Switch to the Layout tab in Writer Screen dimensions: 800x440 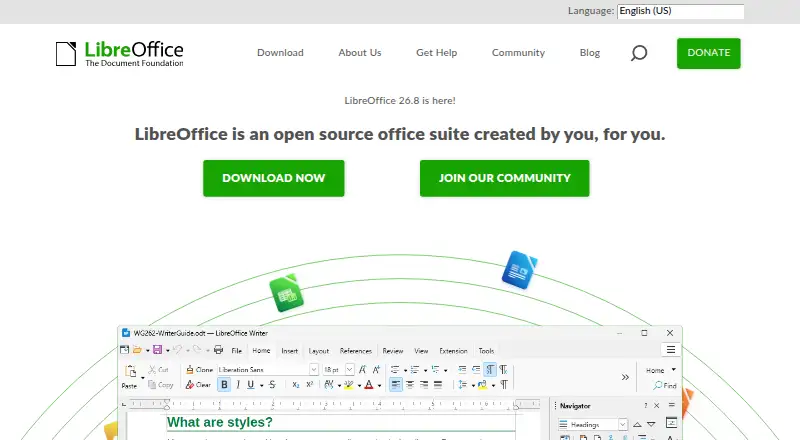point(319,351)
